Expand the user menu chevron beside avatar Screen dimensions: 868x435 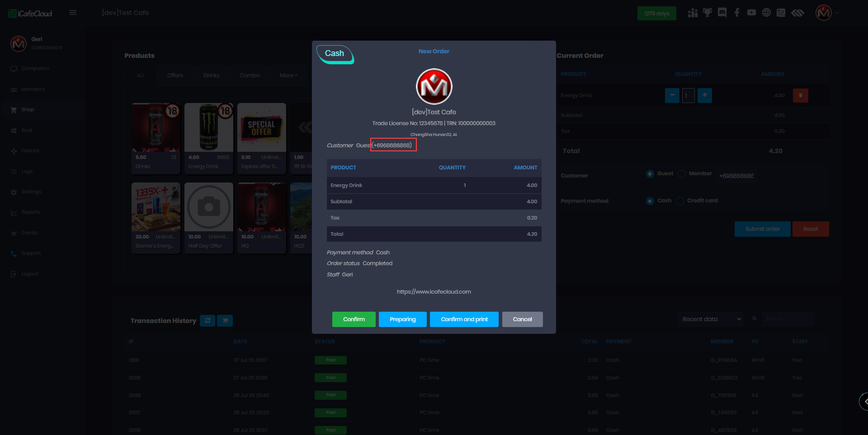[837, 13]
